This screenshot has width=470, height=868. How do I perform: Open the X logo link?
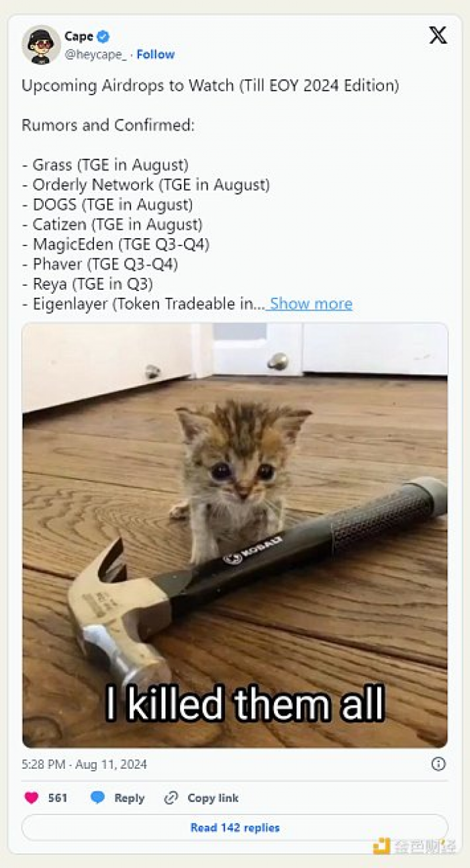[x=438, y=36]
